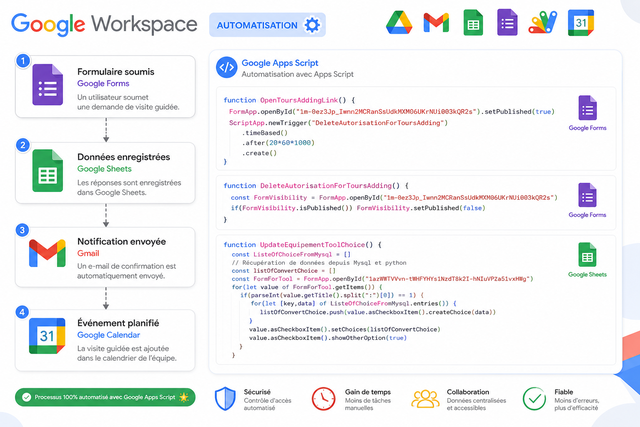
Task: Click the Google Calendar icon in header
Action: pos(581,23)
